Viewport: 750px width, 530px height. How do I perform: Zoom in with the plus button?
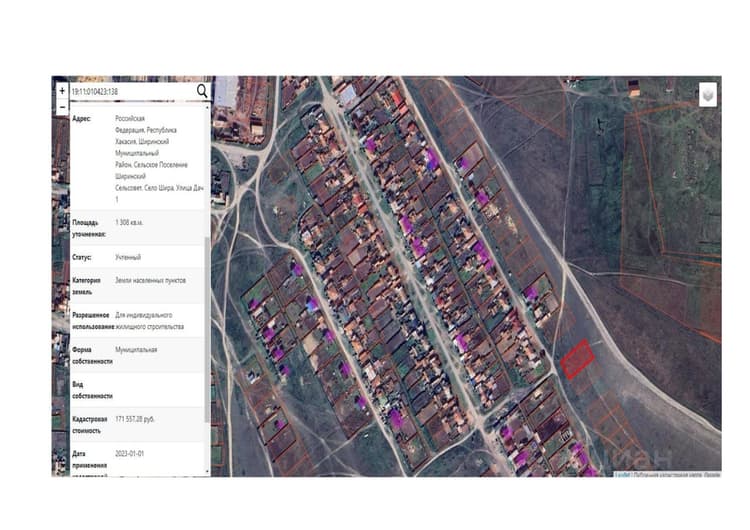(x=62, y=90)
